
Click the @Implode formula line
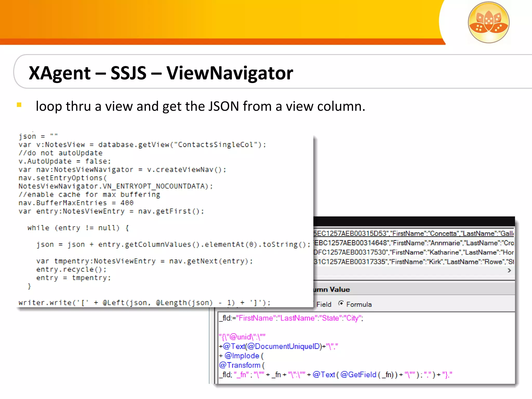pos(241,356)
